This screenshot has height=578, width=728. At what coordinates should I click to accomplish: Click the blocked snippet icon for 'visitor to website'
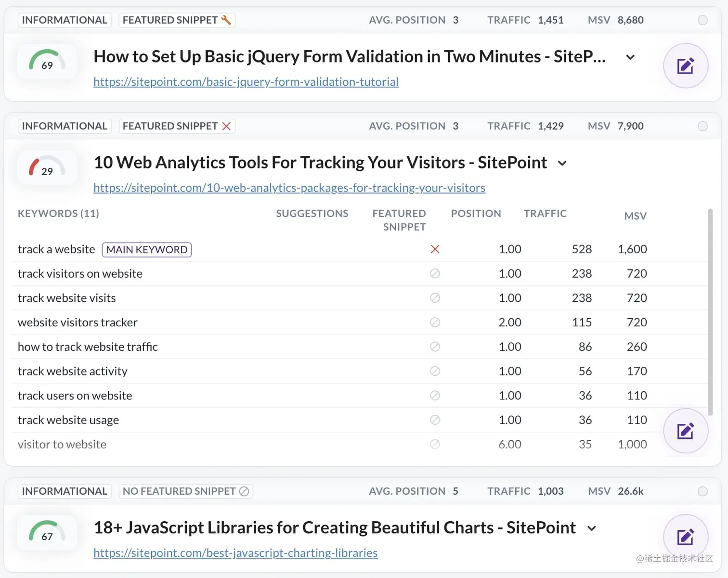(x=435, y=444)
